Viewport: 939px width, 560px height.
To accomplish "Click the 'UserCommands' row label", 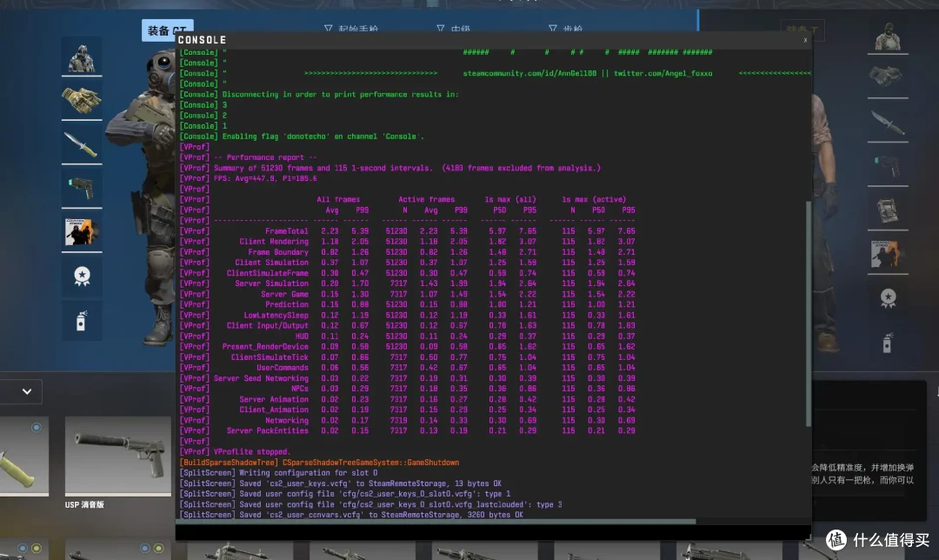I will point(282,368).
